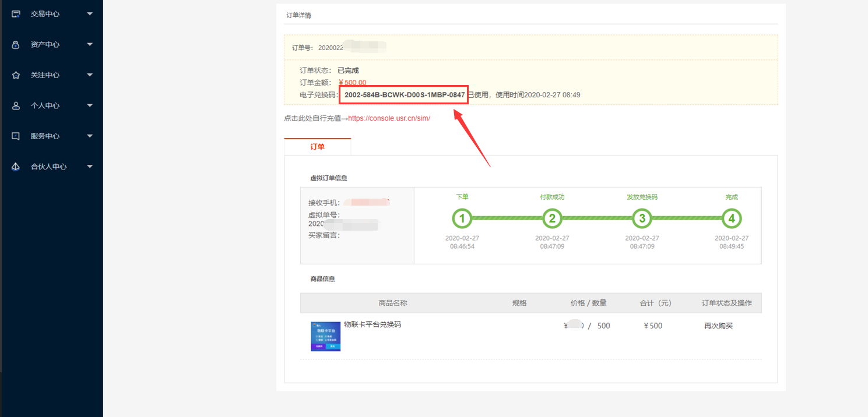Expand the 资产中心 menu arrow
The height and width of the screenshot is (417, 868).
point(90,44)
